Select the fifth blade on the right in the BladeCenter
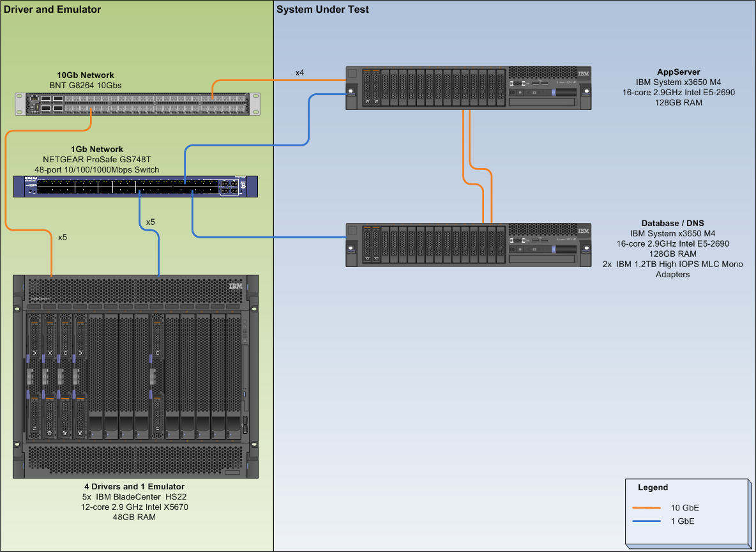The height and width of the screenshot is (552, 756). (157, 376)
